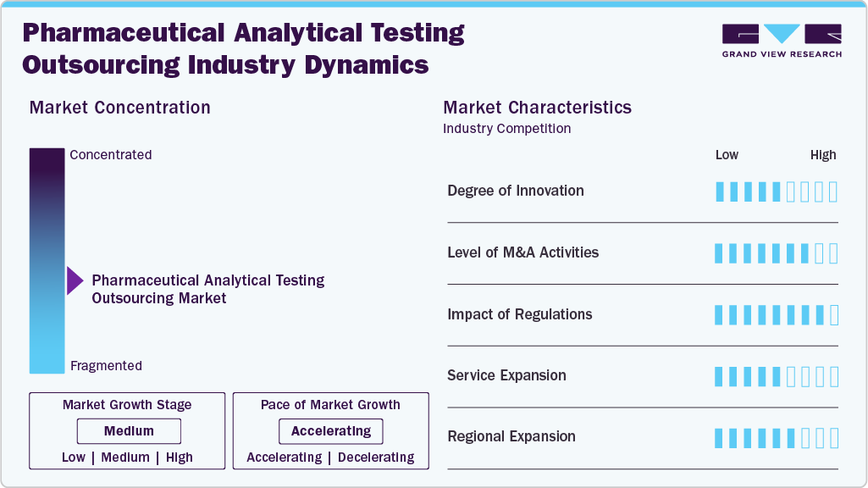Choose Decelerating in Pace of Market Growth
868x488 pixels.
click(376, 457)
